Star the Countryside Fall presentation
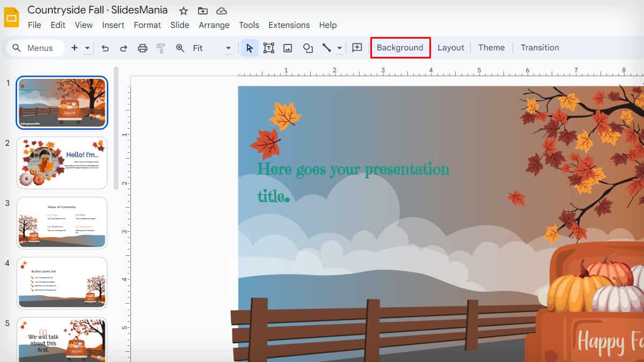 pyautogui.click(x=183, y=10)
